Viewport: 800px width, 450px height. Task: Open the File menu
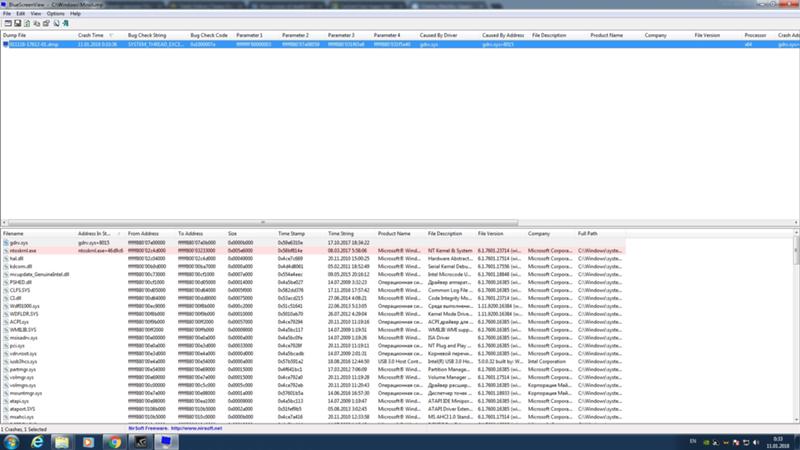click(7, 14)
